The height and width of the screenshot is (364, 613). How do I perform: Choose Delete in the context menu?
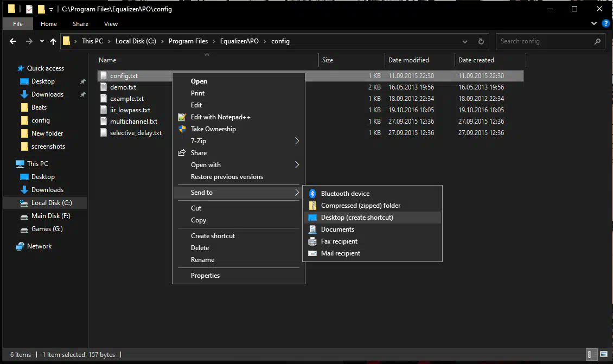coord(239,248)
